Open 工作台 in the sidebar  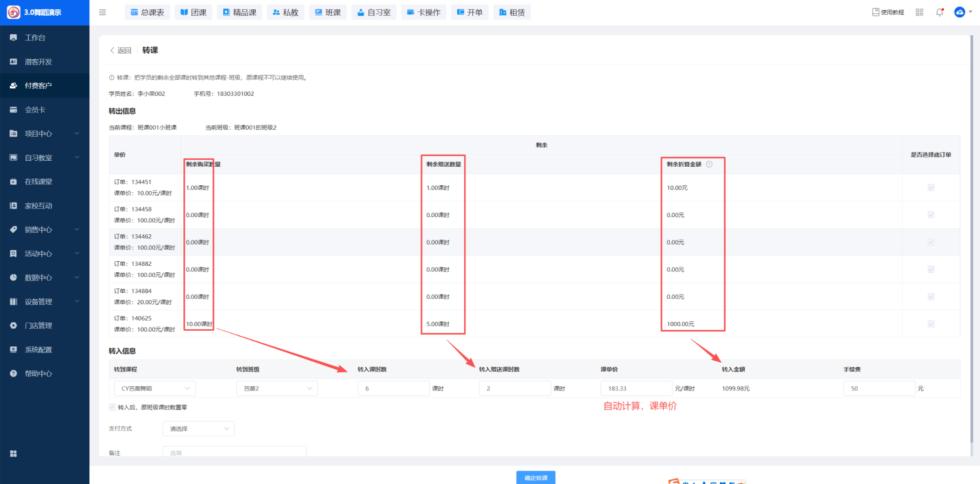[35, 38]
